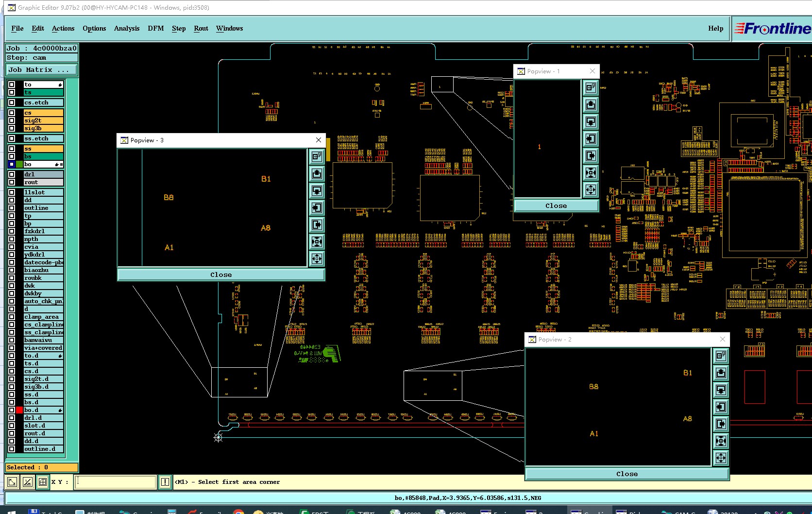Toggle the checkbox for layer 'ss.etch'
Viewport: 812px width, 514px height.
[x=12, y=138]
